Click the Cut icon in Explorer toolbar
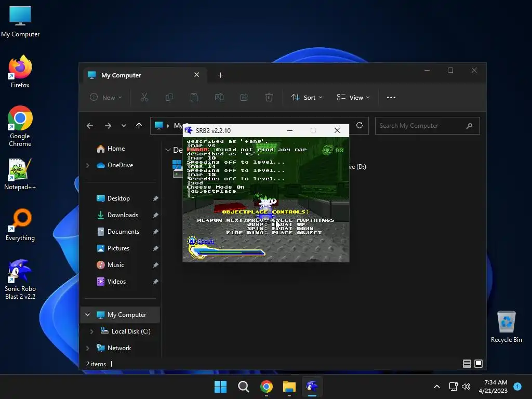Viewport: 532px width, 399px height. pyautogui.click(x=144, y=97)
